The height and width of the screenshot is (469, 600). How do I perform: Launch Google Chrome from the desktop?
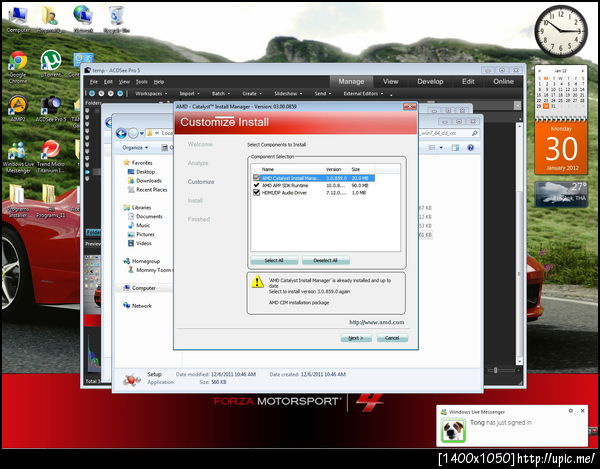click(x=18, y=67)
